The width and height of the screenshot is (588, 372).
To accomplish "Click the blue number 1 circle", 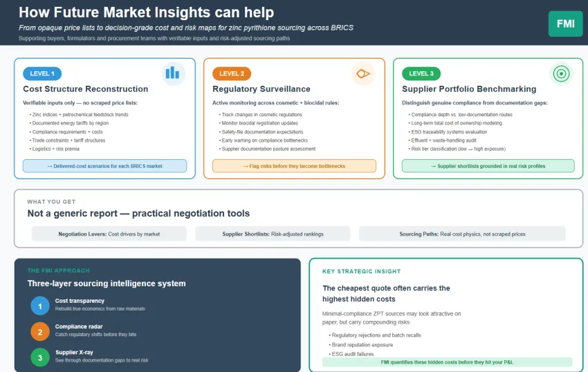I will tap(40, 305).
